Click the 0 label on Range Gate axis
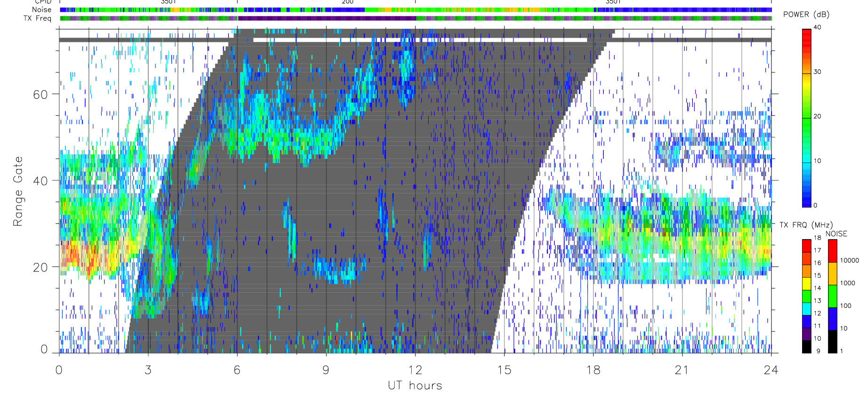Viewport: 868px width, 400px height. [x=44, y=349]
